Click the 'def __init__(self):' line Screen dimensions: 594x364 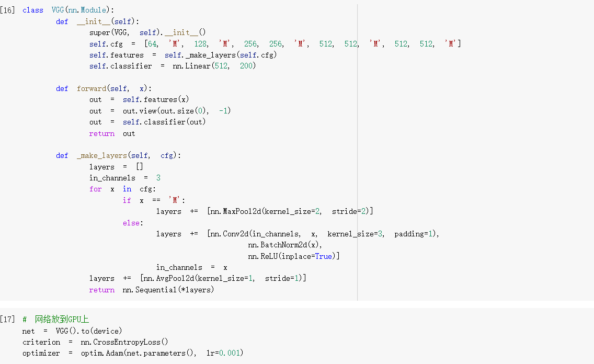click(97, 21)
